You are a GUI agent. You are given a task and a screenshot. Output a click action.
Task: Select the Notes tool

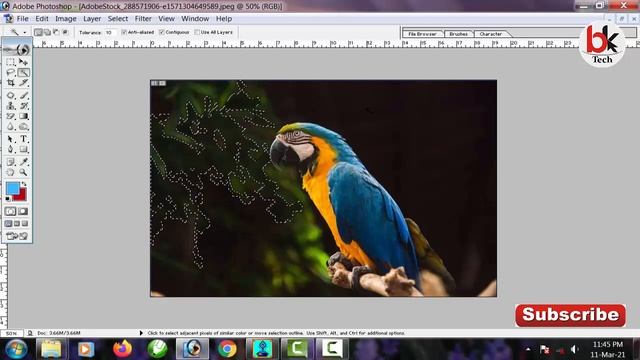[x=11, y=162]
